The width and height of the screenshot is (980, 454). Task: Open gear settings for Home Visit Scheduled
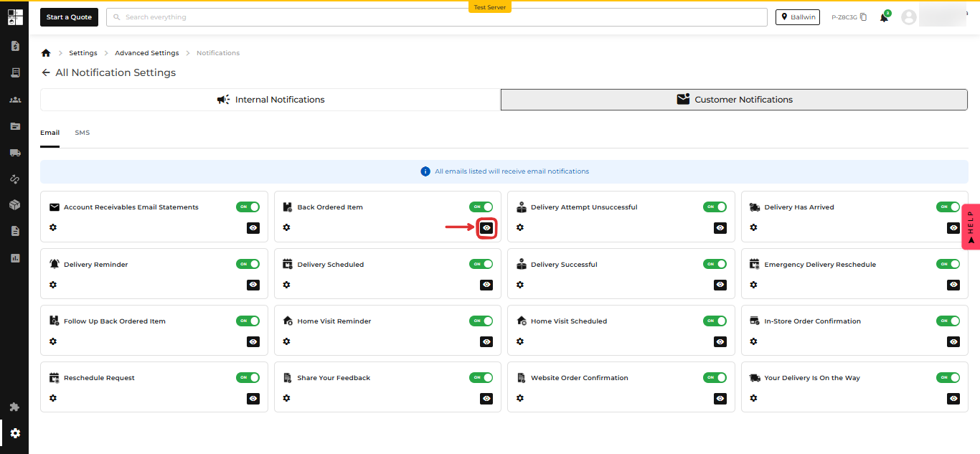point(520,341)
